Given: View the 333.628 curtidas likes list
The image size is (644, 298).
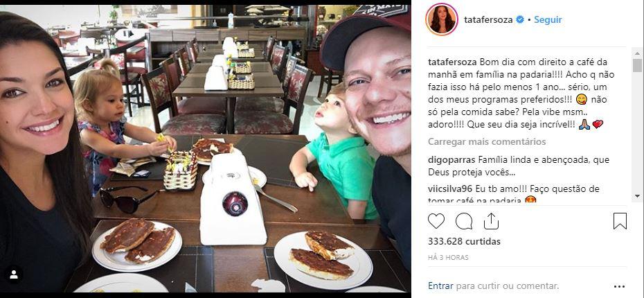Looking at the screenshot, I should point(464,242).
